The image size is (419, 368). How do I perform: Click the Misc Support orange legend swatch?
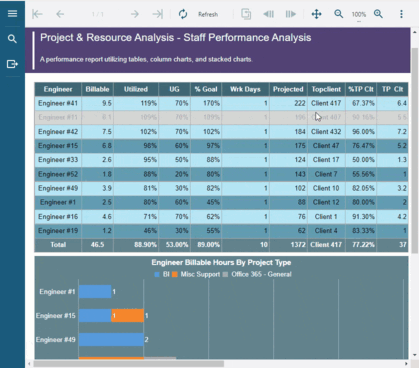coord(175,274)
